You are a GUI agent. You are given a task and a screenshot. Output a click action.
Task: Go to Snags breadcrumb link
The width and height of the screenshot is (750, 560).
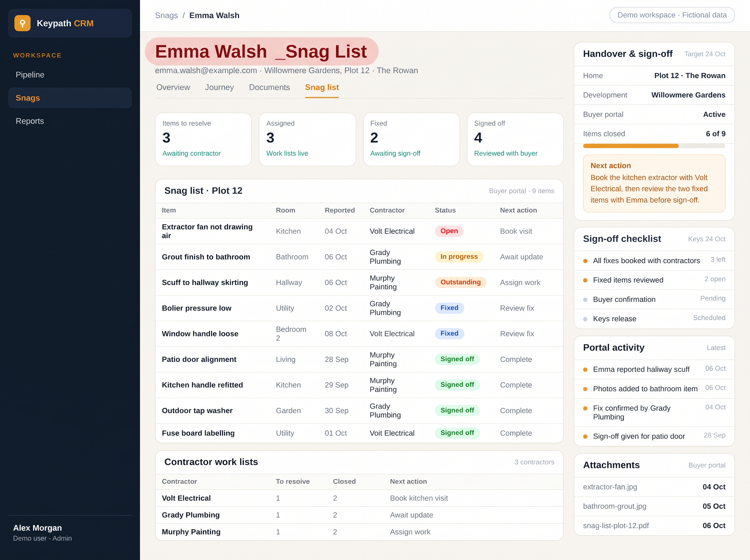point(166,16)
